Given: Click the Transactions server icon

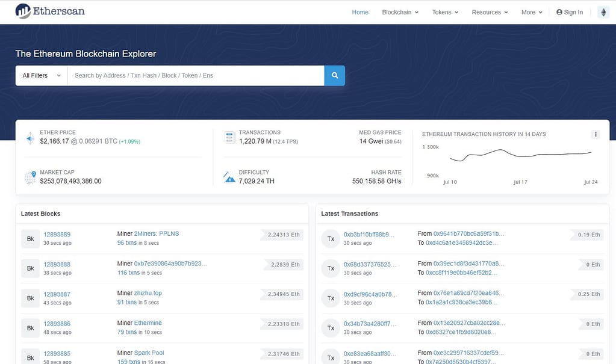Looking at the screenshot, I should pyautogui.click(x=229, y=137).
